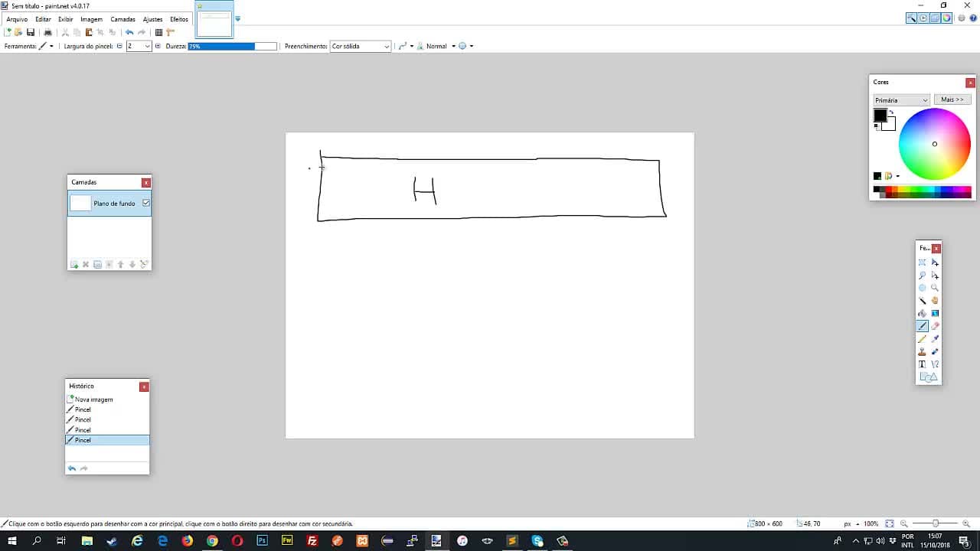Click the Print toolbar icon
This screenshot has height=551, width=980.
pos(47,32)
